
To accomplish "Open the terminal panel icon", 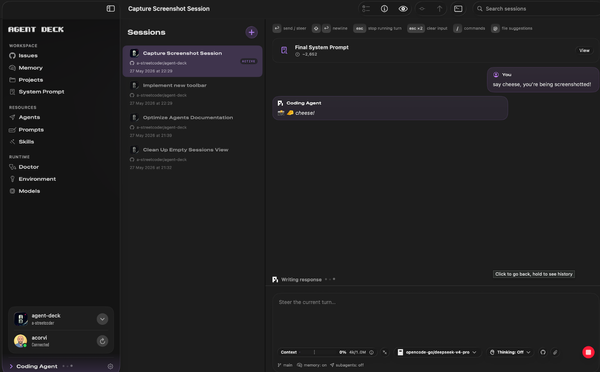I will click(458, 9).
